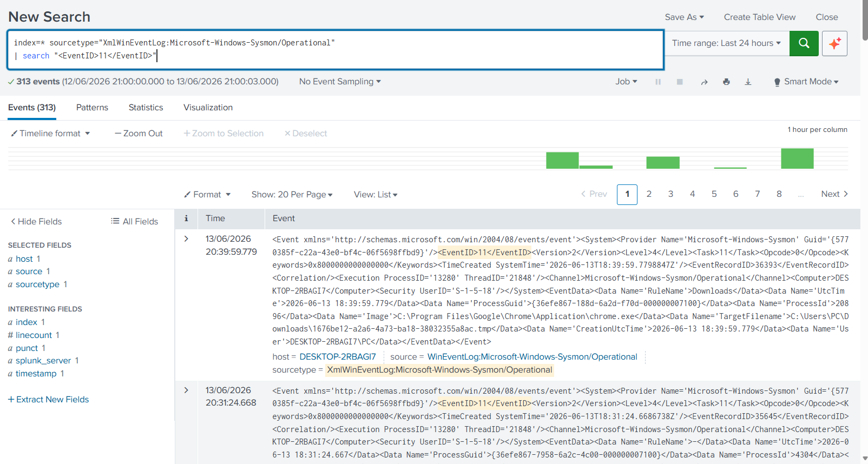Expand the 20:39:59.779 event row
This screenshot has height=464, width=868.
tap(186, 239)
